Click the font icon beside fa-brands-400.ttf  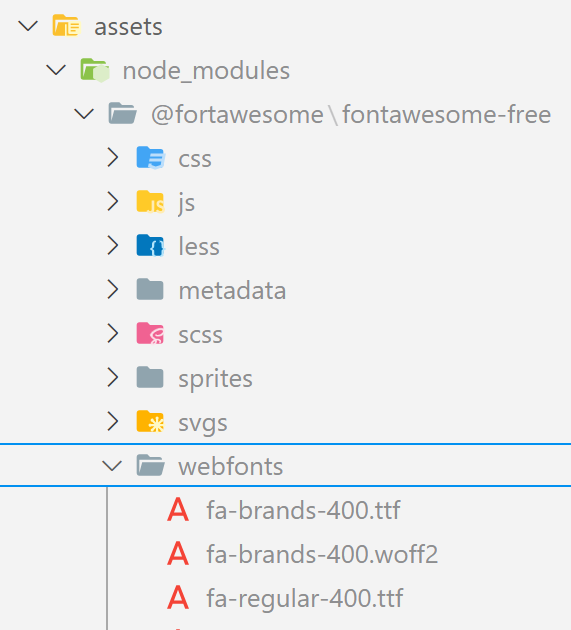coord(178,509)
